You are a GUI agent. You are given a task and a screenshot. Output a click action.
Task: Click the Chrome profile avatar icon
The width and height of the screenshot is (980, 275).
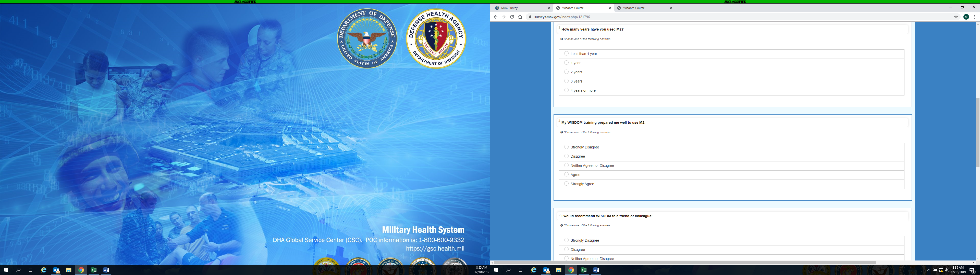(966, 17)
